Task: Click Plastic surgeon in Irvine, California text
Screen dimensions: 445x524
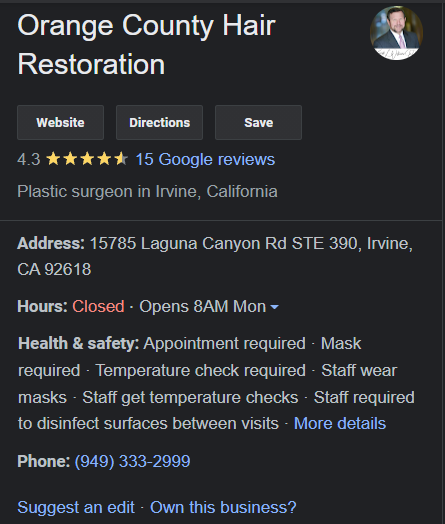Action: click(147, 191)
